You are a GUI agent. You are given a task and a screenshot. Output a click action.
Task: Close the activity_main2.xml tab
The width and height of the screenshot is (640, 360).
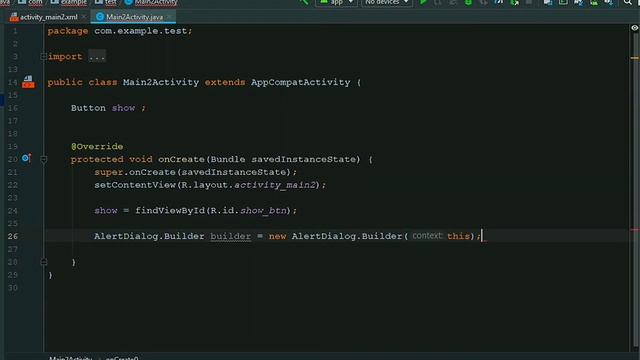(x=84, y=17)
